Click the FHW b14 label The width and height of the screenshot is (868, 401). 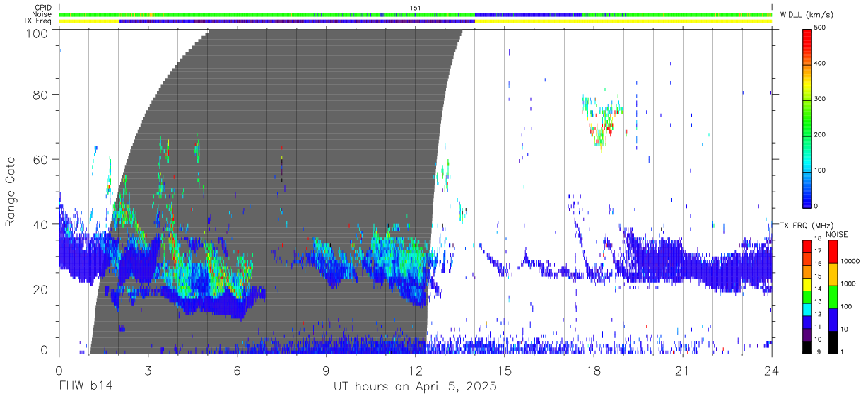86,386
